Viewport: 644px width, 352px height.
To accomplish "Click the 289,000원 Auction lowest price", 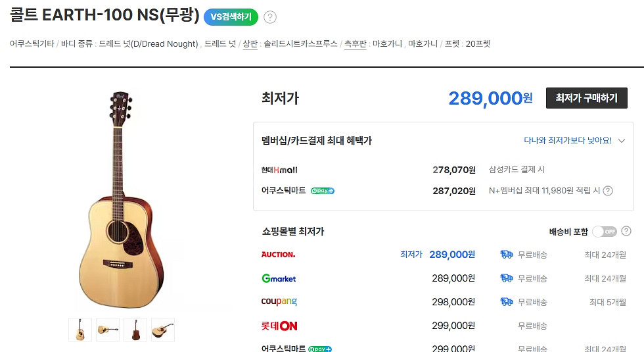I will click(452, 255).
